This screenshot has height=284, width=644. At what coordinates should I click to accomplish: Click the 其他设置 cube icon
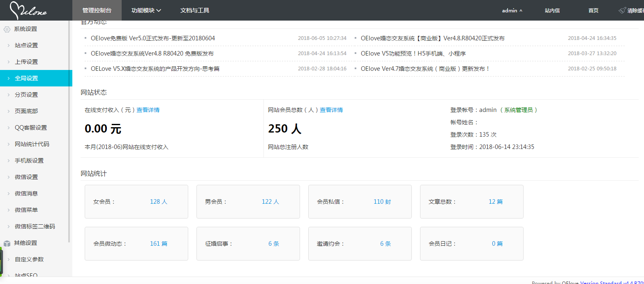pyautogui.click(x=7, y=243)
